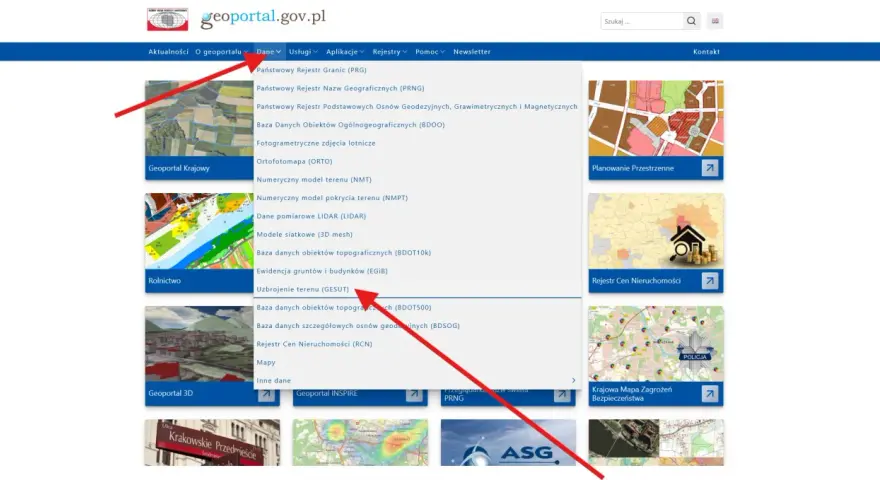Screen dimensions: 880x480
Task: Expand the Rejestry dropdown
Action: coord(389,52)
